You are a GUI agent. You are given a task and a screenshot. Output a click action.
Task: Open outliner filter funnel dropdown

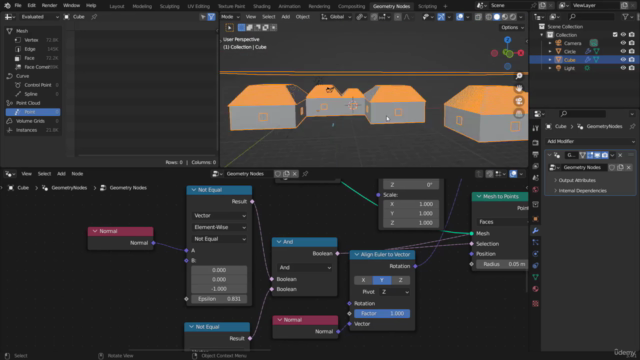click(x=627, y=17)
